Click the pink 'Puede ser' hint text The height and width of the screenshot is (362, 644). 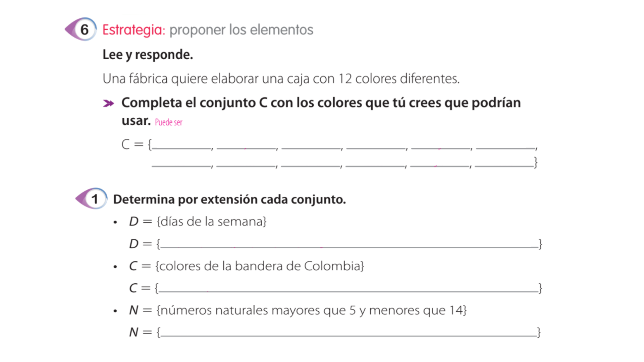pos(168,122)
